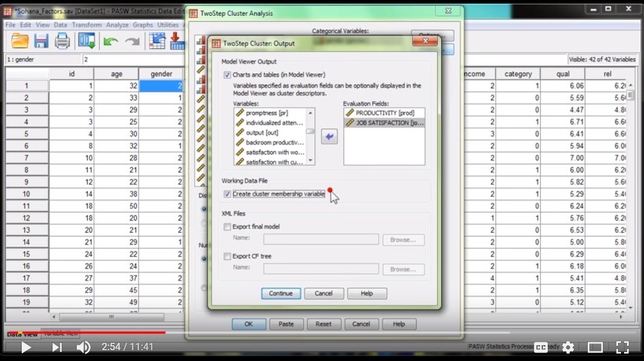Open the video settings gear

click(x=567, y=348)
